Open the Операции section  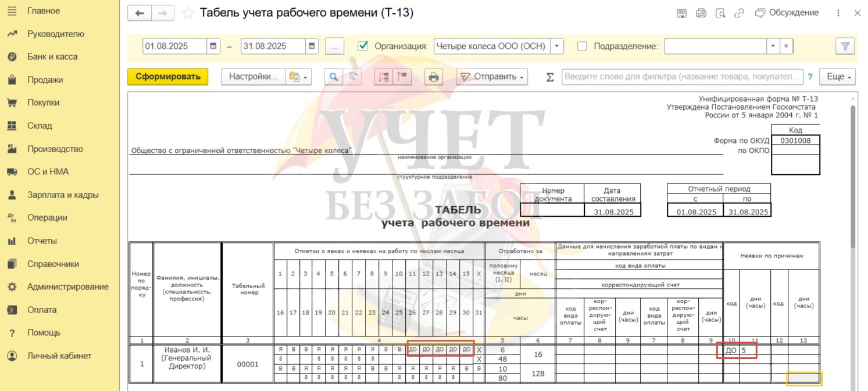pos(47,218)
